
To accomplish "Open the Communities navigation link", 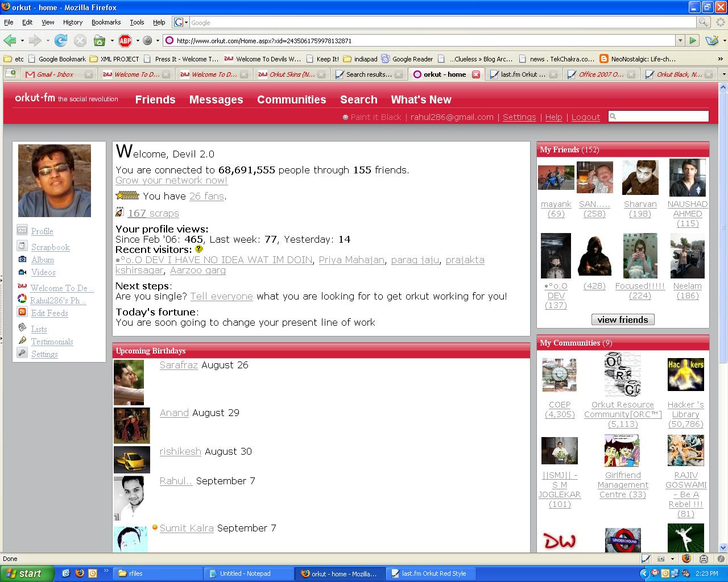I will coord(291,99).
